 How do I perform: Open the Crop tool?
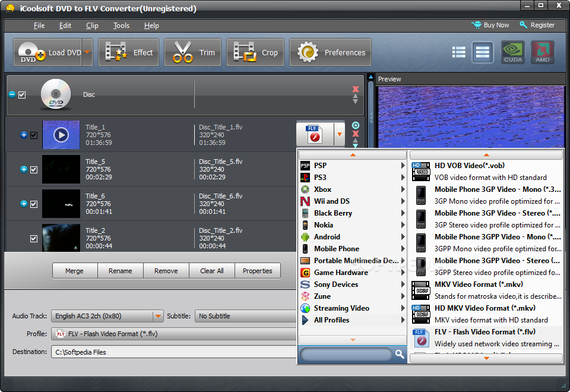[x=255, y=52]
